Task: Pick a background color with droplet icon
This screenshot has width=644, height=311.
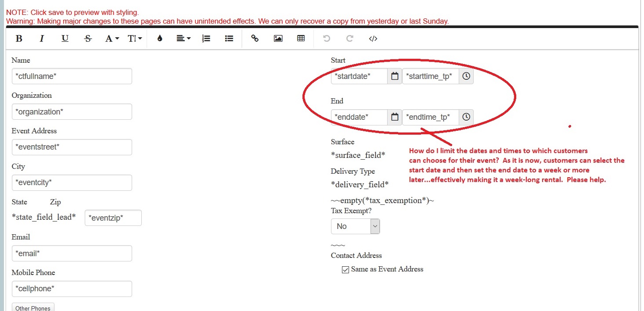Action: click(160, 39)
